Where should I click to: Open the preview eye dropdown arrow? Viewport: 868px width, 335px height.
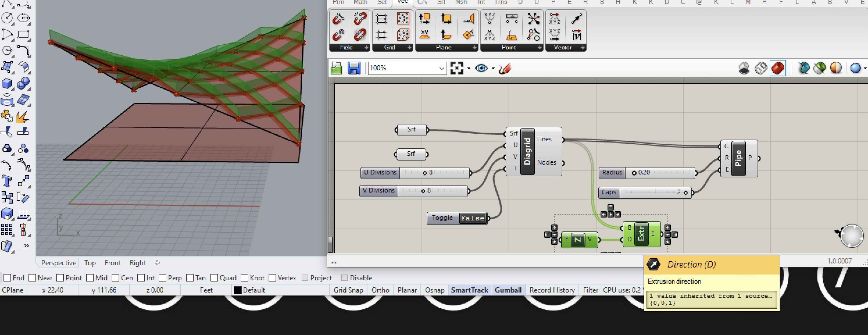(x=493, y=68)
